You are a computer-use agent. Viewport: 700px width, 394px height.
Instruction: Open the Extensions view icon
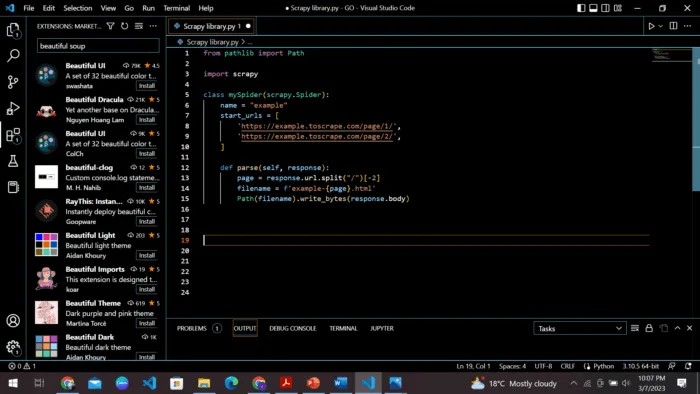pos(13,135)
